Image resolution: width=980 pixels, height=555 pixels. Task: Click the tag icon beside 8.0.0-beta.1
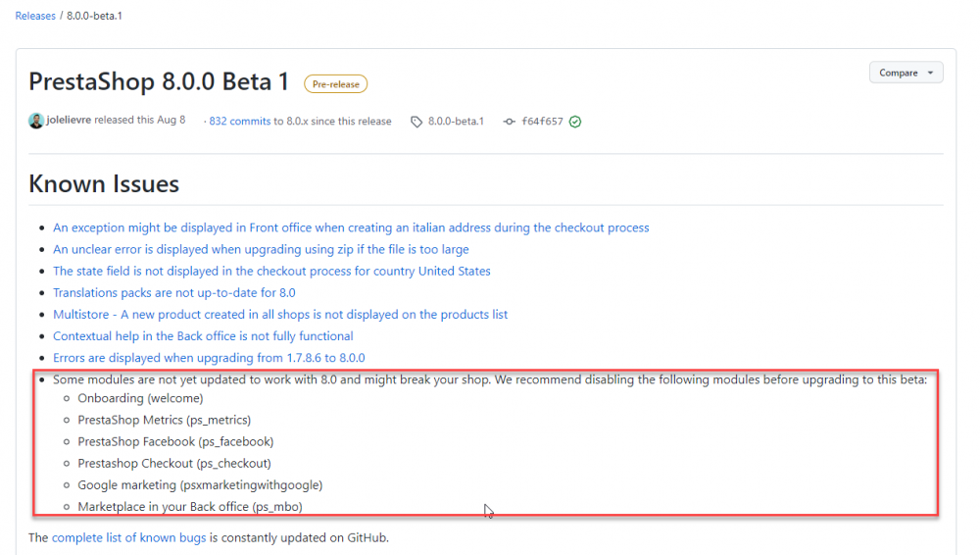pyautogui.click(x=416, y=122)
